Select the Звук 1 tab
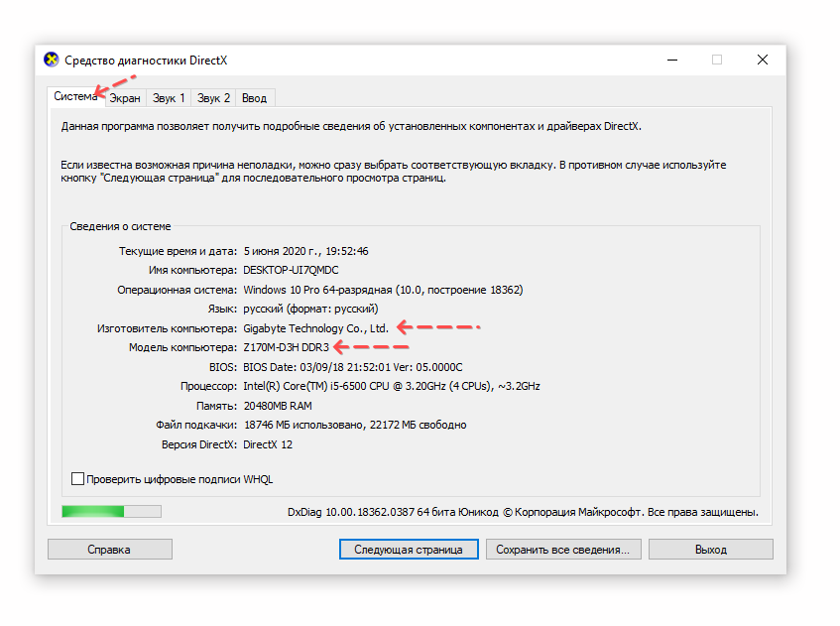840x626 pixels. pyautogui.click(x=169, y=98)
